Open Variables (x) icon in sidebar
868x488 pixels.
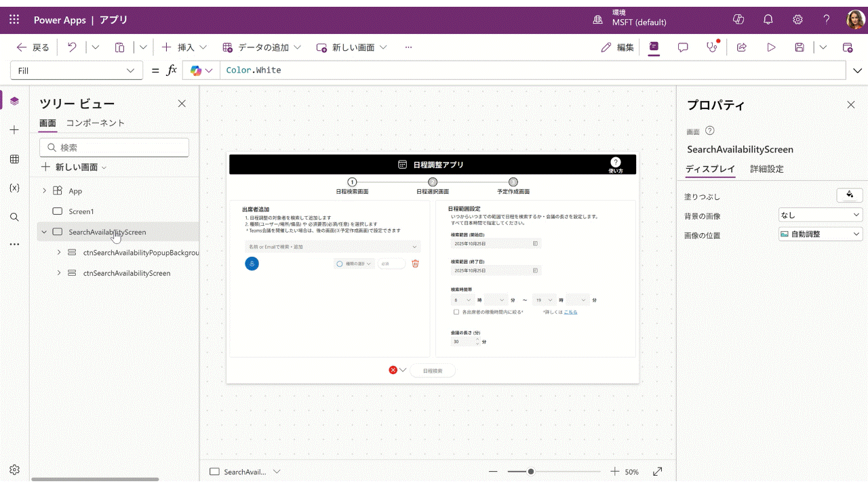coord(14,188)
